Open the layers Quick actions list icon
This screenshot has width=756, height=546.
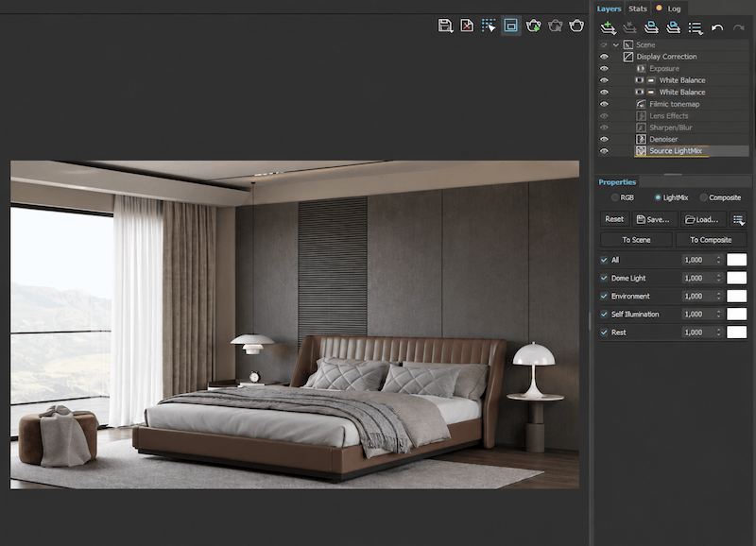(696, 28)
